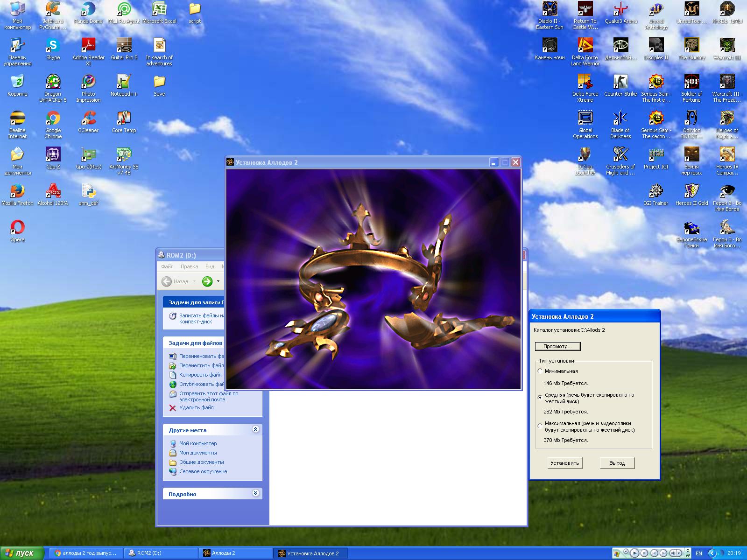747x560 pixels.
Task: Open the Файл menu
Action: (x=167, y=266)
